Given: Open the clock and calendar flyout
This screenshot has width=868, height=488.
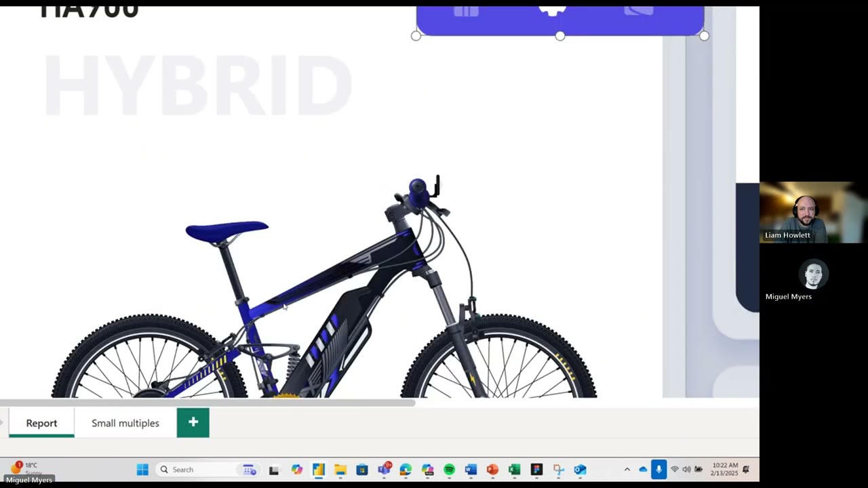Looking at the screenshot, I should click(725, 469).
